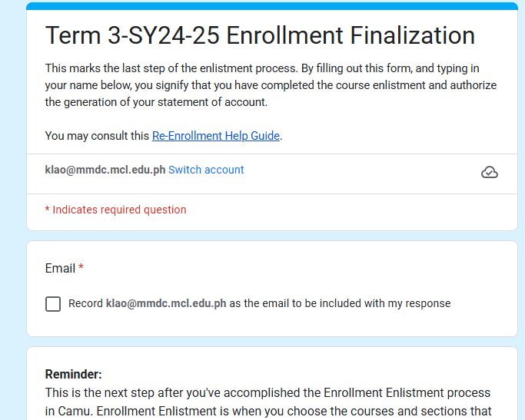Viewport: 525px width, 420px height.
Task: Click the bold email inside checkbox label
Action: [x=166, y=303]
